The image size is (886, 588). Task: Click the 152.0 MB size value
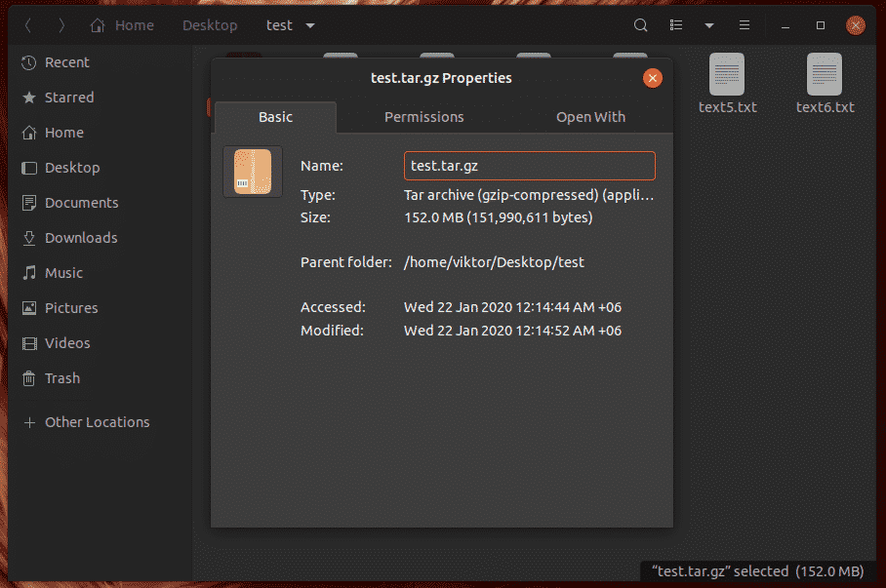click(x=499, y=217)
